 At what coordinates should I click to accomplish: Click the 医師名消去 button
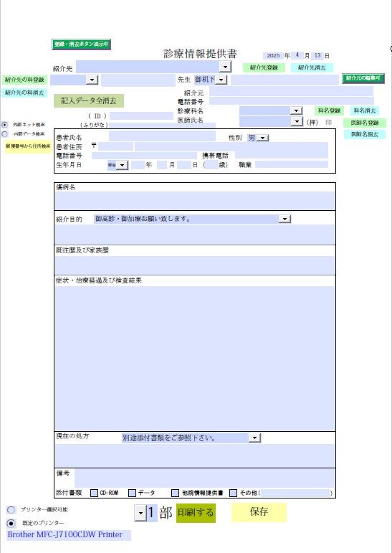pyautogui.click(x=365, y=134)
